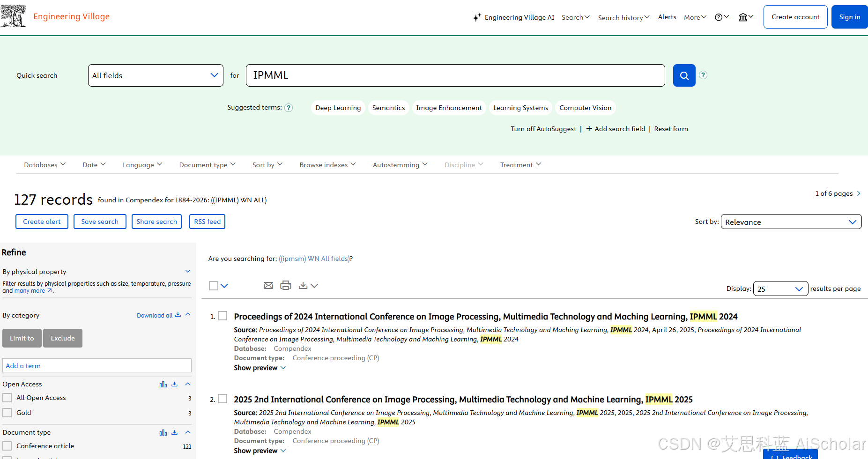Click the Engineering Village AI sparkle icon
This screenshot has width=868, height=459.
(x=476, y=17)
